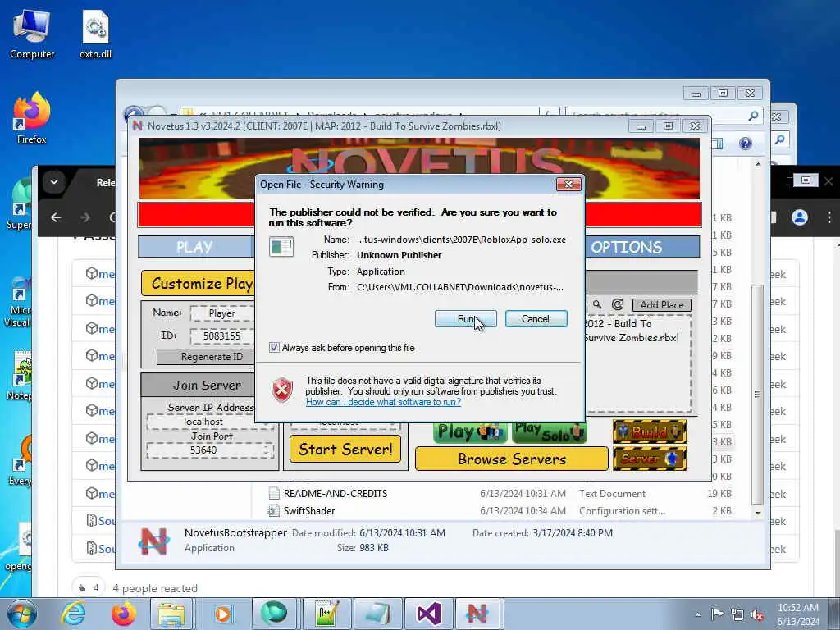840x630 pixels.
Task: Show hidden tray icons arrow
Action: tap(697, 615)
